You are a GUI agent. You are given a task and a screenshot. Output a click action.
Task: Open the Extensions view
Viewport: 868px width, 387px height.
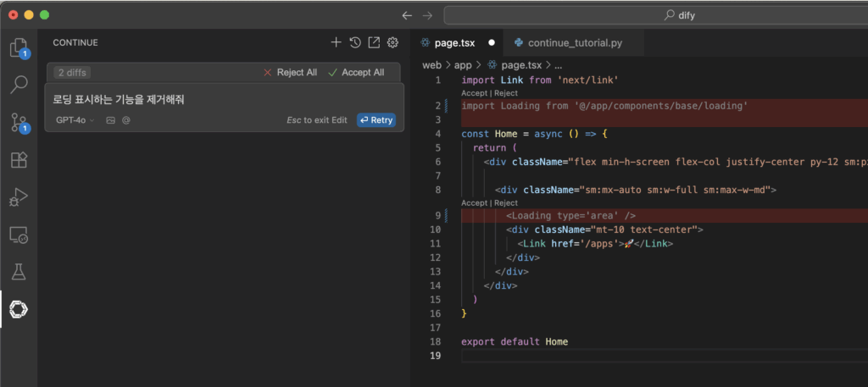19,160
